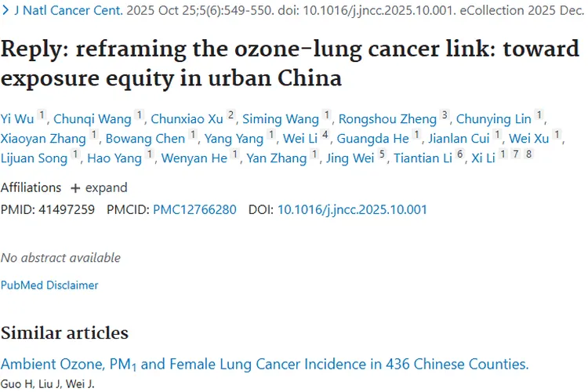Screen dimensions: 588x392
Task: Open PMCID link PMC12766280
Action: coord(194,210)
